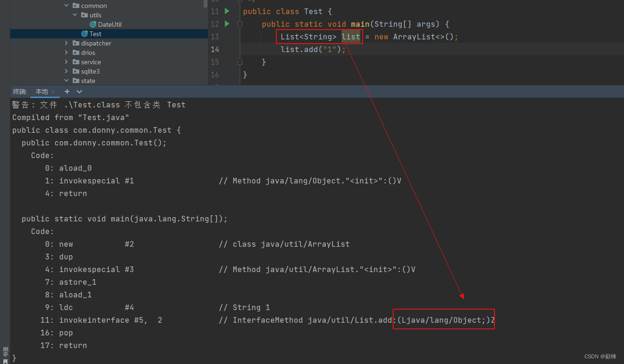
Task: Open terminal tab options dropdown arrow
Action: click(79, 91)
